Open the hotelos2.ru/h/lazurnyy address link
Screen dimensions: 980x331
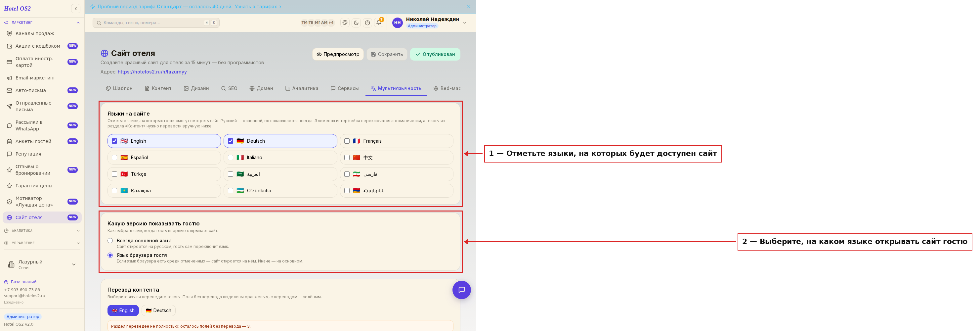(152, 71)
